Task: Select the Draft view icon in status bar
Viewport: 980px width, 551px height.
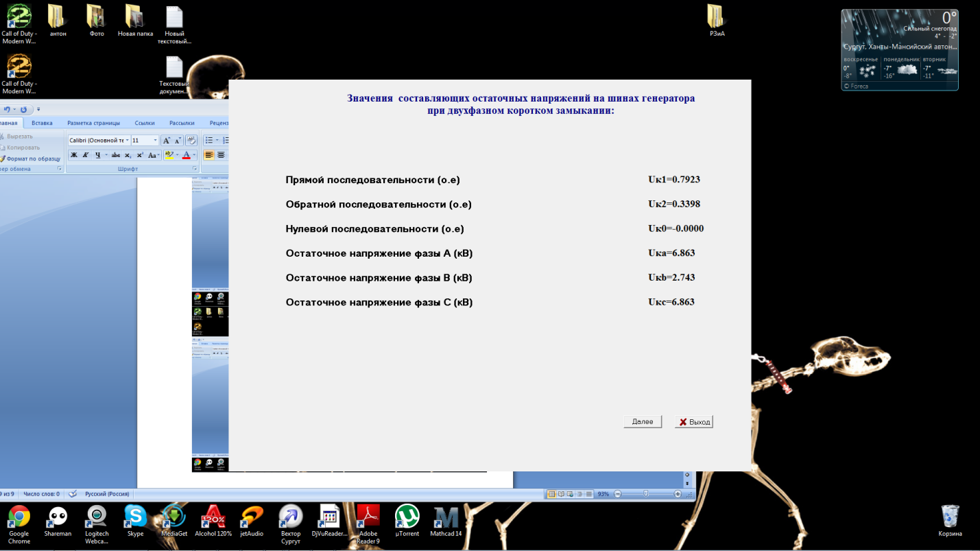Action: tap(588, 494)
